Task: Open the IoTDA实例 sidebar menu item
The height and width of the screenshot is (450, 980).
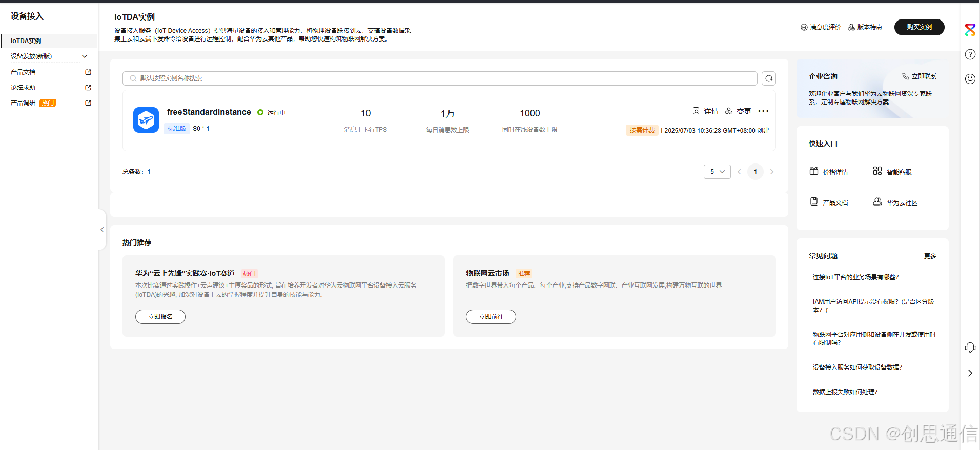Action: coord(49,41)
